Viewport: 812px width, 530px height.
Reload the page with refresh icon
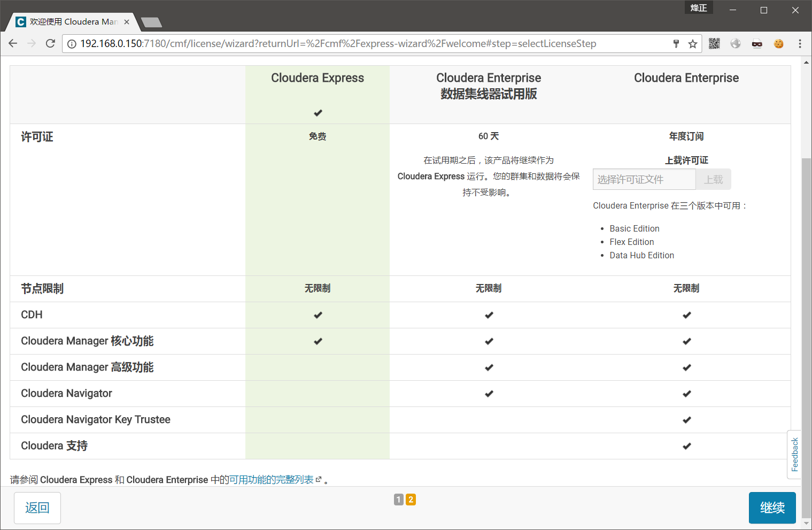point(50,43)
